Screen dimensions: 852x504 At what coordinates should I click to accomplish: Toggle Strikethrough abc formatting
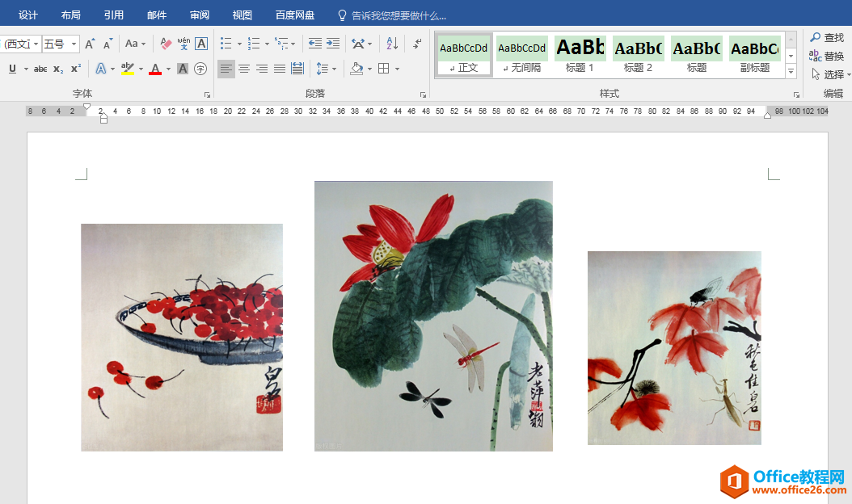(x=40, y=69)
